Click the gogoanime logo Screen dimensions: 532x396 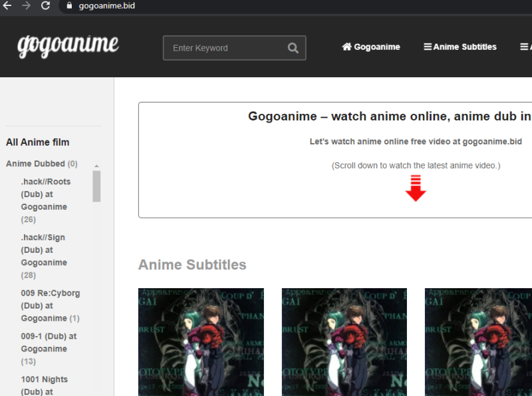[x=67, y=47]
